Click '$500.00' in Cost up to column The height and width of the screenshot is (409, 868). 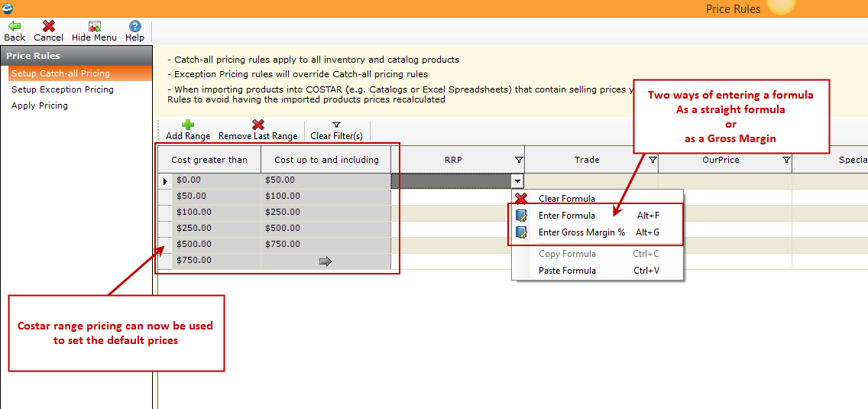pyautogui.click(x=326, y=229)
